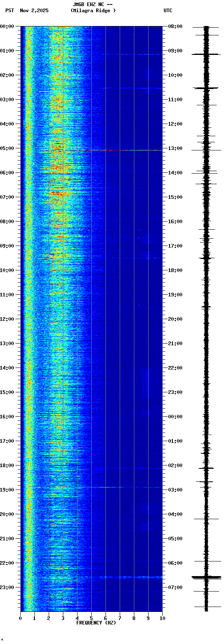Click the PST time label '05:00'
The height and width of the screenshot is (644, 224).
click(7, 148)
